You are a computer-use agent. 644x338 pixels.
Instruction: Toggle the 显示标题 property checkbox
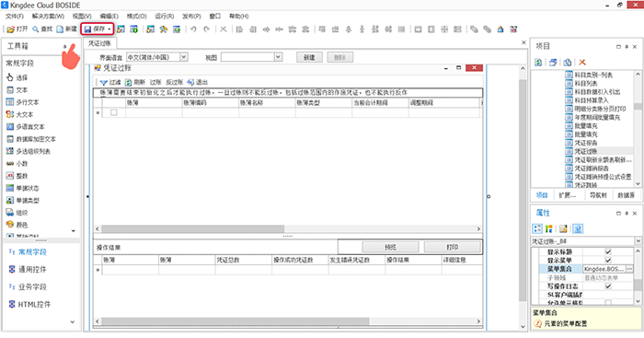click(x=608, y=251)
